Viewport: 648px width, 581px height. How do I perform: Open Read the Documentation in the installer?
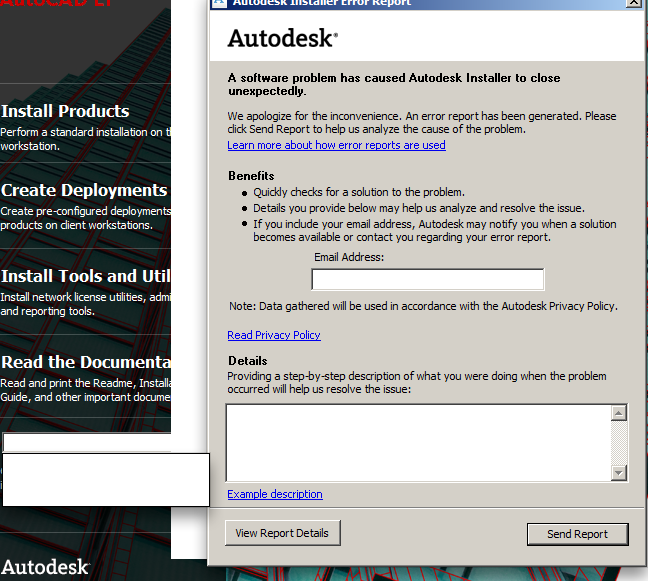(x=86, y=362)
